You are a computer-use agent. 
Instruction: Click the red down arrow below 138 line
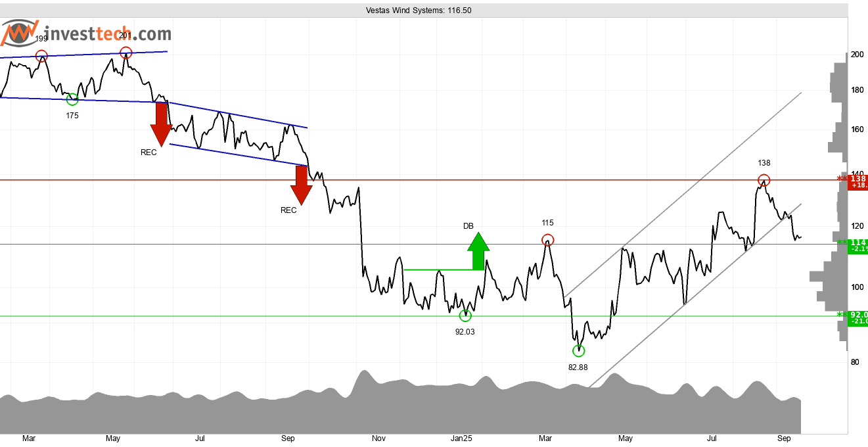click(302, 185)
